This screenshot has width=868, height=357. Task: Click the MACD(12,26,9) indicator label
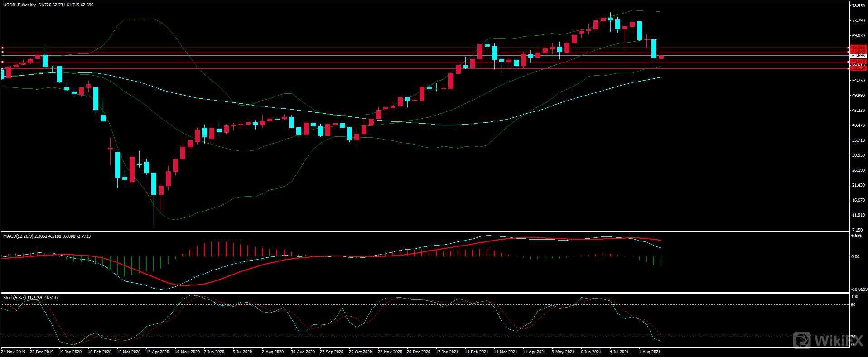point(18,236)
